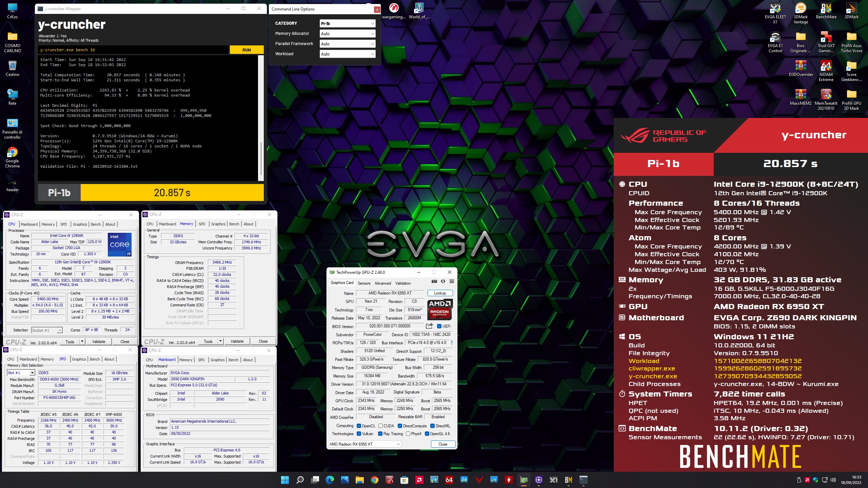Click Tools button in CPU-Z CPU window
This screenshot has height=488, width=868.
70,342
